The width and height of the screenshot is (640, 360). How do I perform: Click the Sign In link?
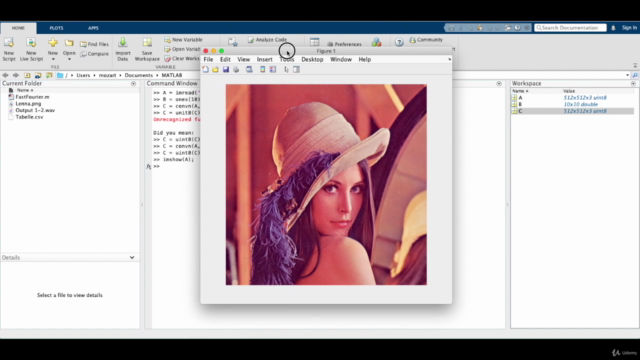point(629,28)
